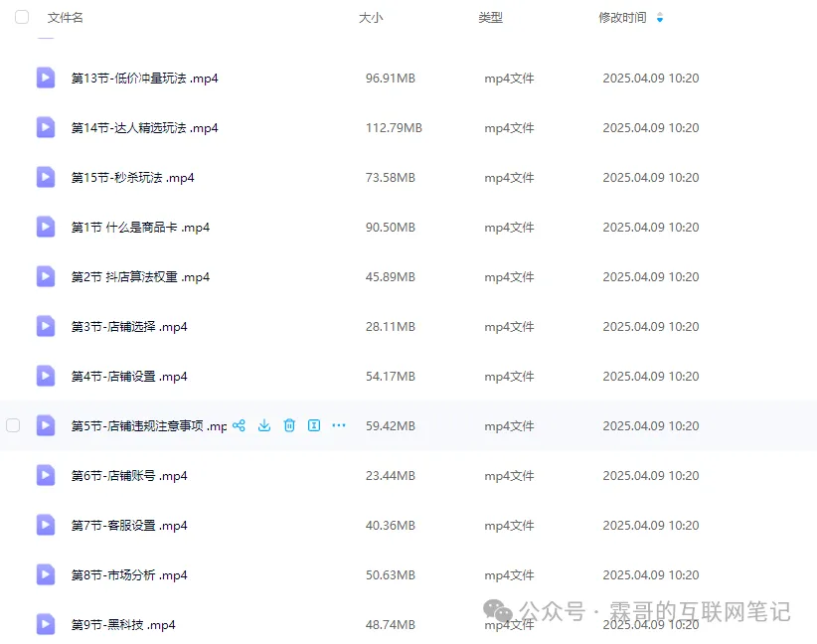Screen dimensions: 817x644
Task: Click video file icon for 第13节-低价冲量玩法
Action: 46,78
